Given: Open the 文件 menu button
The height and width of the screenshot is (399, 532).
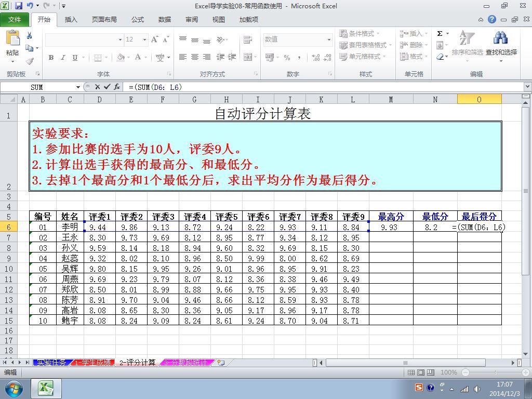Looking at the screenshot, I should pyautogui.click(x=15, y=20).
